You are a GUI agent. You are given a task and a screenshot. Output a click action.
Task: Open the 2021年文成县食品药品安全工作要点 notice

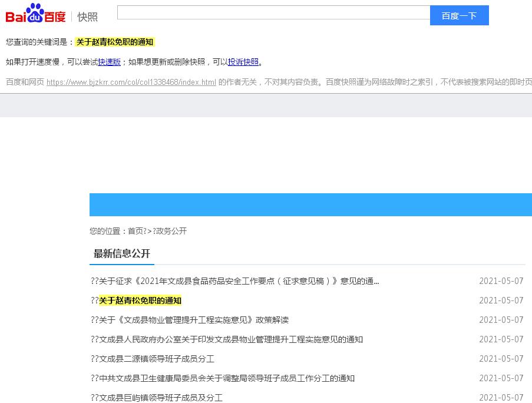click(x=236, y=281)
